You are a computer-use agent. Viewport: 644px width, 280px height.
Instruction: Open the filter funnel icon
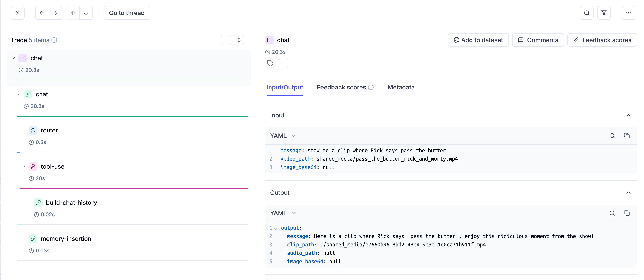tap(604, 13)
